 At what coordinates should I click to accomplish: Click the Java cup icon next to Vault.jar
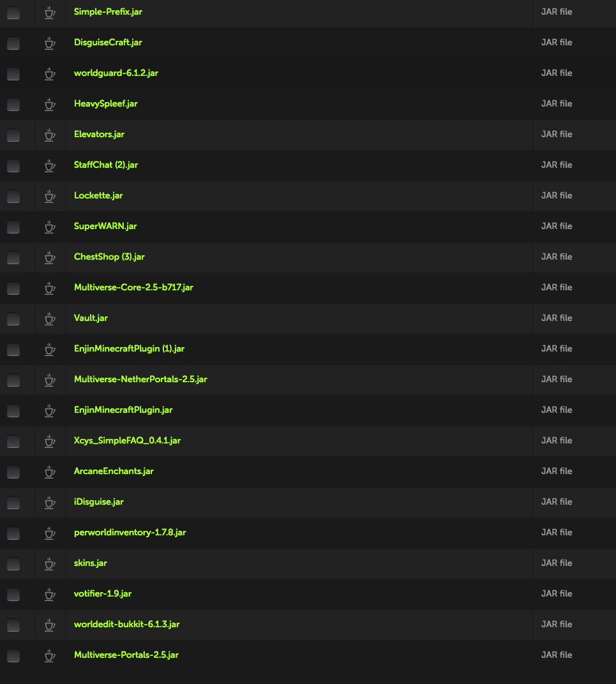[x=50, y=319]
